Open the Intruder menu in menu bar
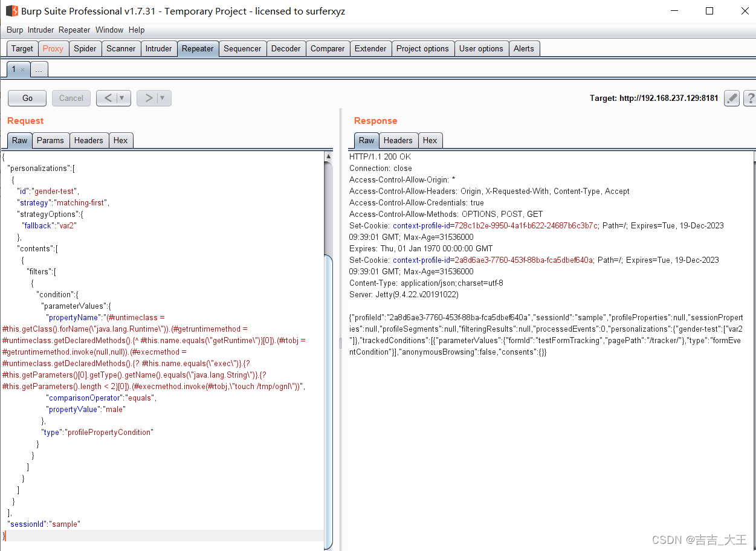756x551 pixels. coord(40,30)
